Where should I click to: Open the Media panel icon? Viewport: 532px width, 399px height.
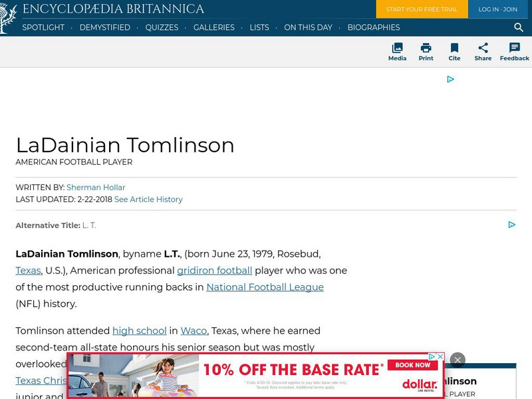pyautogui.click(x=398, y=48)
